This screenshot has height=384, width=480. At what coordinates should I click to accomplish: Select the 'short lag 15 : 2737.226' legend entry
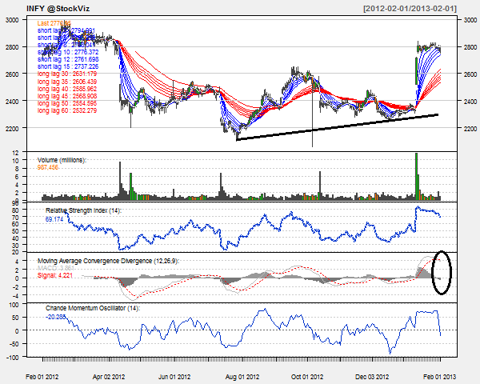[68, 67]
